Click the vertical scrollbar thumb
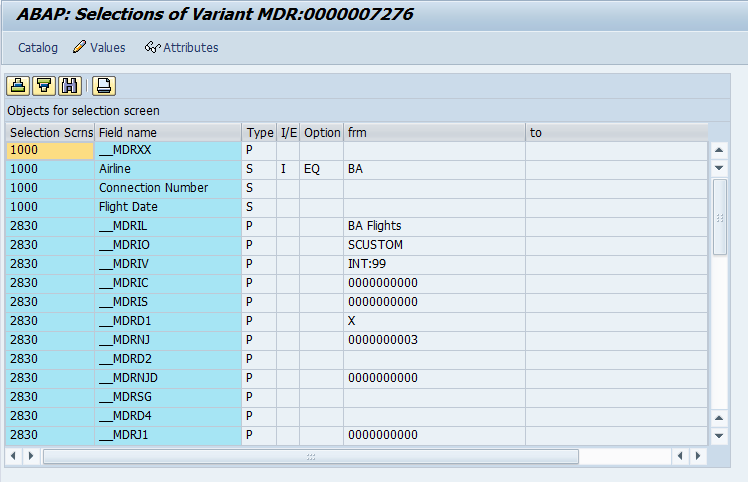 719,218
